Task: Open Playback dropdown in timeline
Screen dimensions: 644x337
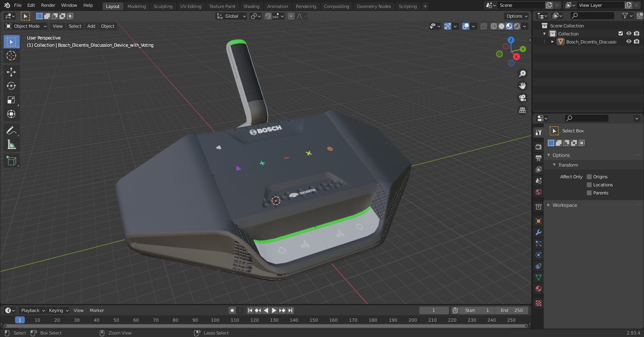Action: click(33, 310)
